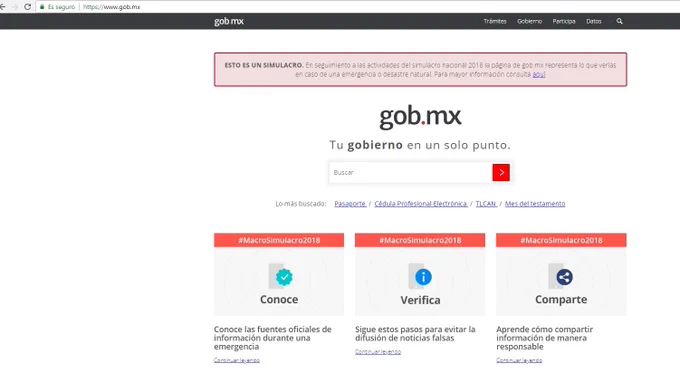The image size is (680, 373).
Task: Click 'Continuar leyendo' under the Verifica card
Action: click(x=378, y=352)
